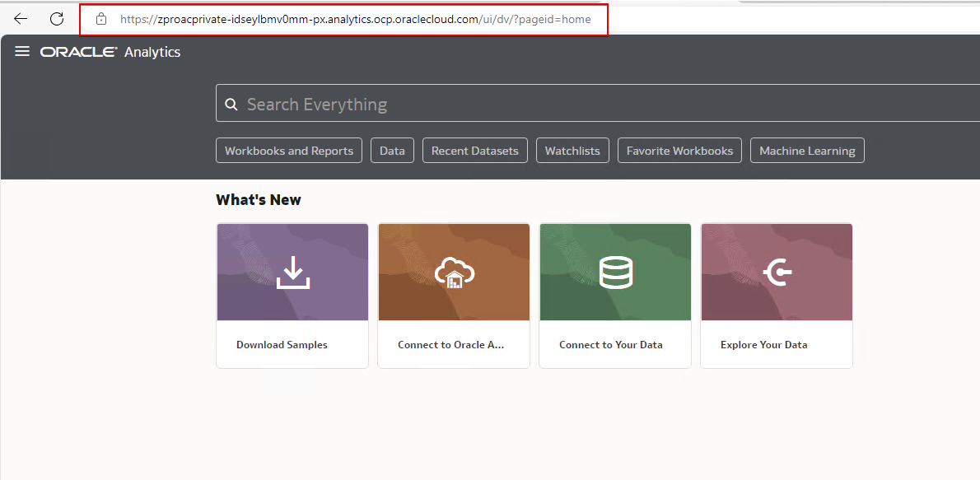The width and height of the screenshot is (980, 480).
Task: Click the lock site info icon
Action: pos(101,20)
